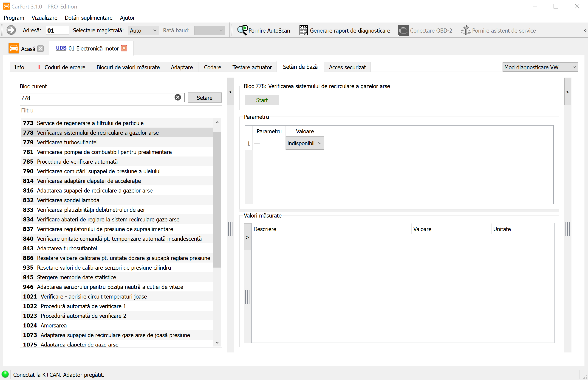
Task: Open the indisponibil value dropdown
Action: coord(305,143)
